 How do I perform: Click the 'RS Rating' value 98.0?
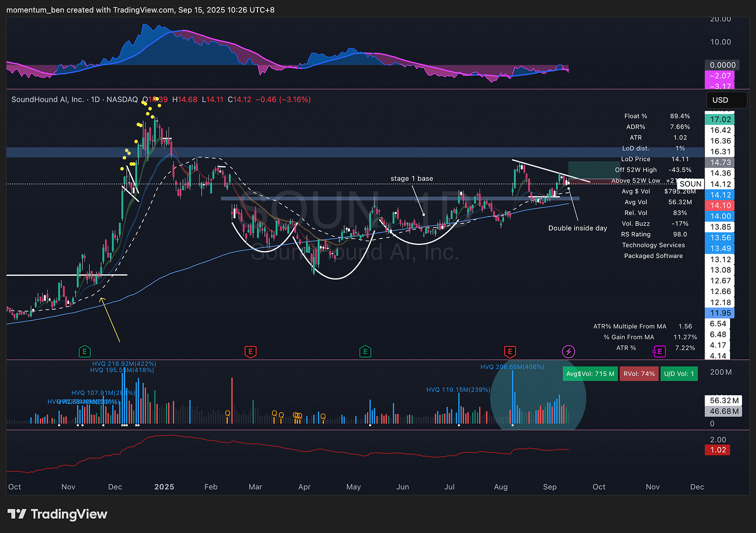click(680, 234)
